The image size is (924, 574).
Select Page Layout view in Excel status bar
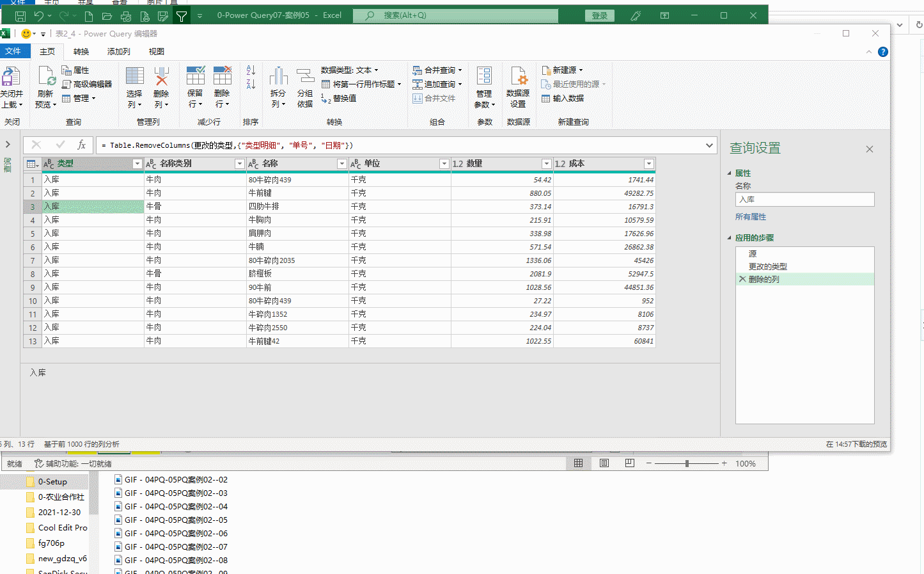pyautogui.click(x=604, y=463)
